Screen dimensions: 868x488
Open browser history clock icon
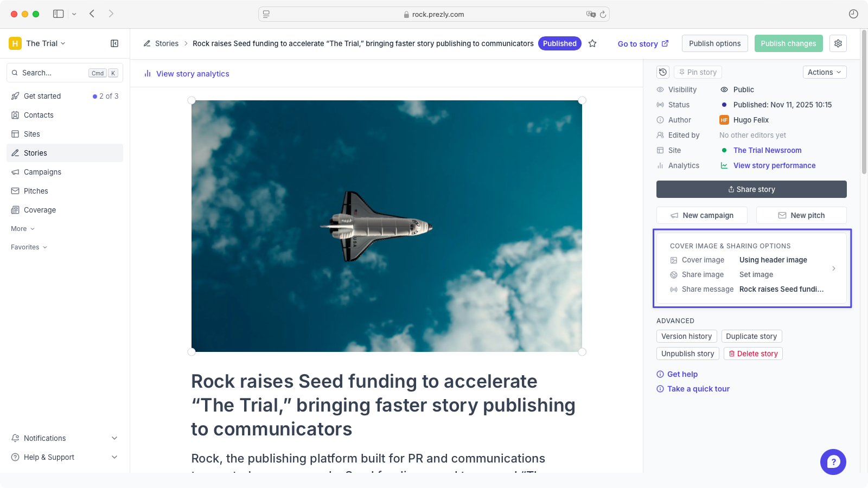[853, 14]
